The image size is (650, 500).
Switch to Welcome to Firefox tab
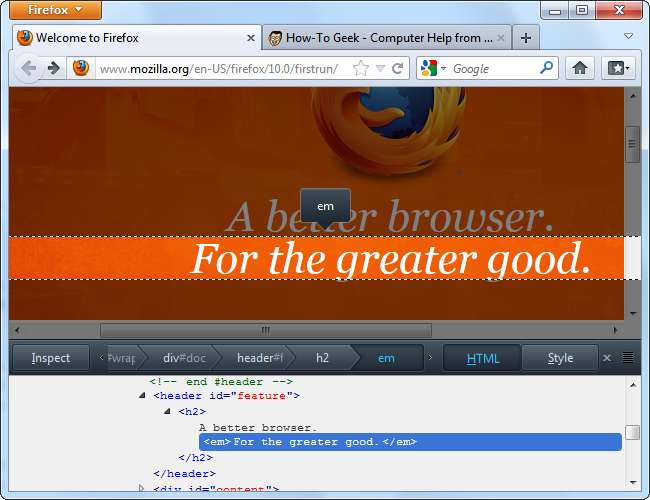[137, 38]
